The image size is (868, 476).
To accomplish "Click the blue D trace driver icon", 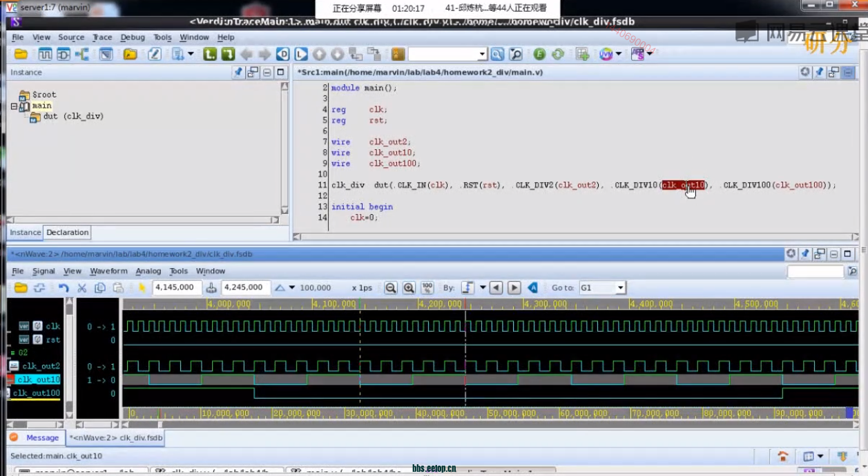I will 282,54.
